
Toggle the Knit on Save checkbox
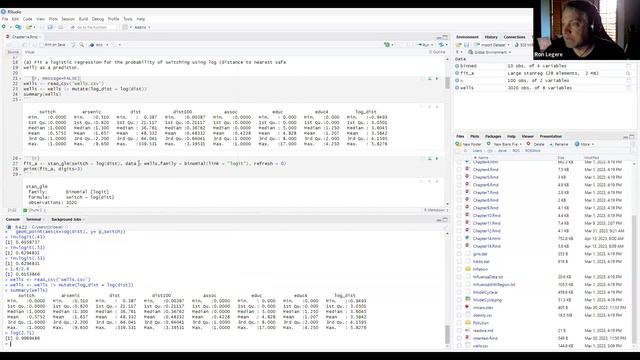[x=42, y=44]
